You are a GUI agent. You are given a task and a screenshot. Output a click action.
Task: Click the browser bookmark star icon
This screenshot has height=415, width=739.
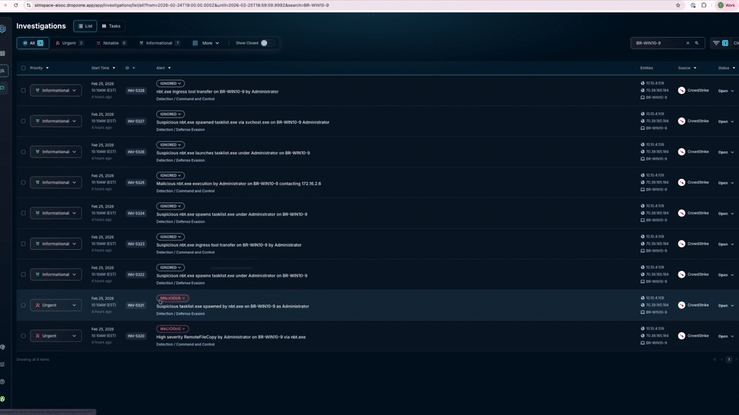678,5
